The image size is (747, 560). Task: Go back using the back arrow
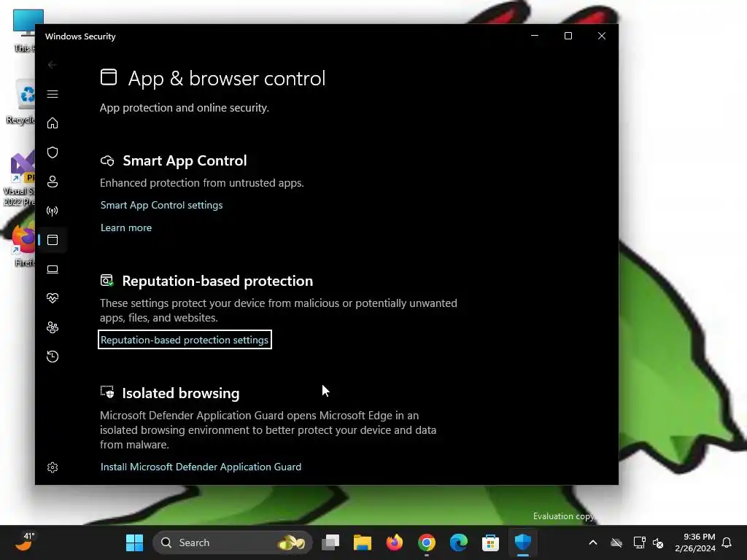[x=53, y=65]
